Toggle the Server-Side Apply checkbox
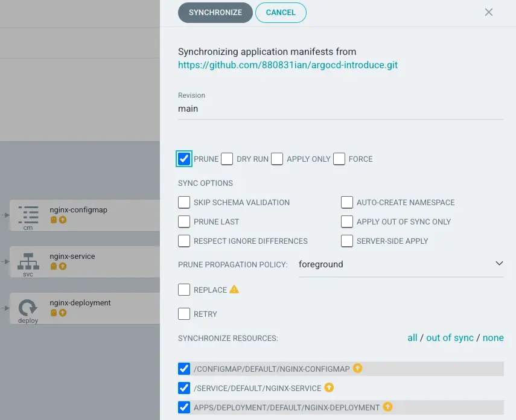This screenshot has height=420, width=516. coord(346,241)
